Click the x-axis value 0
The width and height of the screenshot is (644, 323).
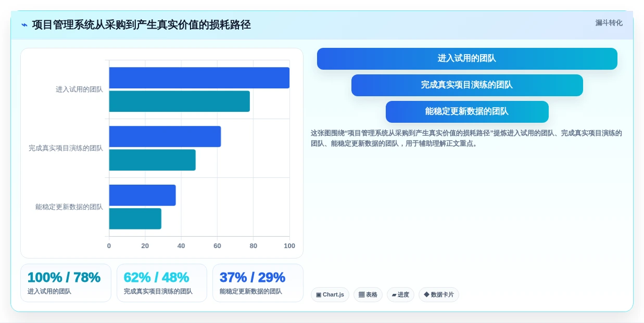109,246
